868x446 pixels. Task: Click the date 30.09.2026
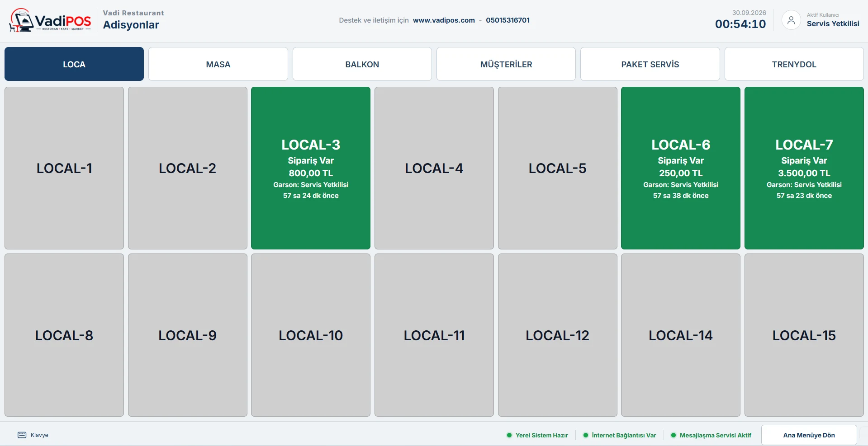[749, 13]
